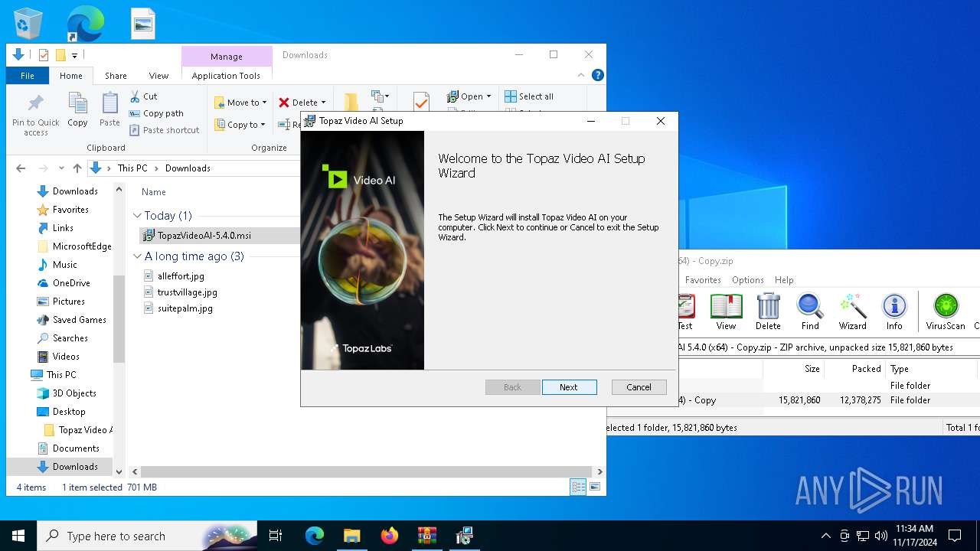Open Delete dropdown in ribbon
Viewport: 980px width, 551px height.
(302, 103)
